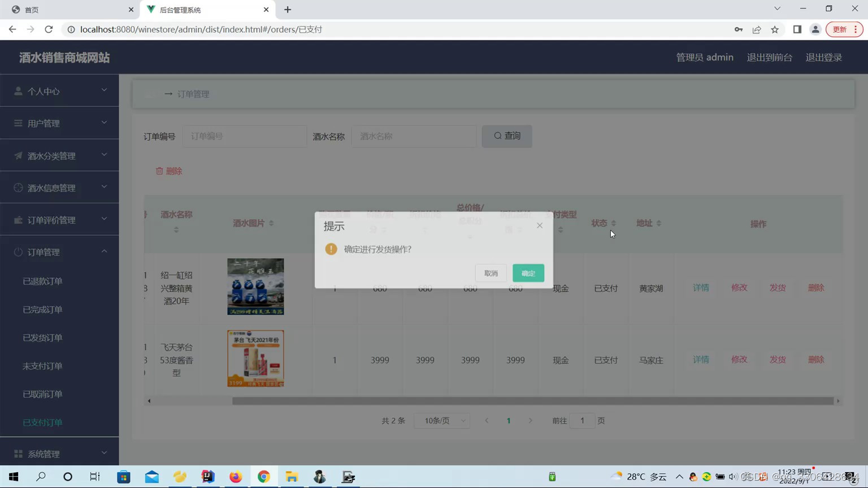Click the 前往 page number input
Image resolution: width=868 pixels, height=488 pixels.
[582, 420]
